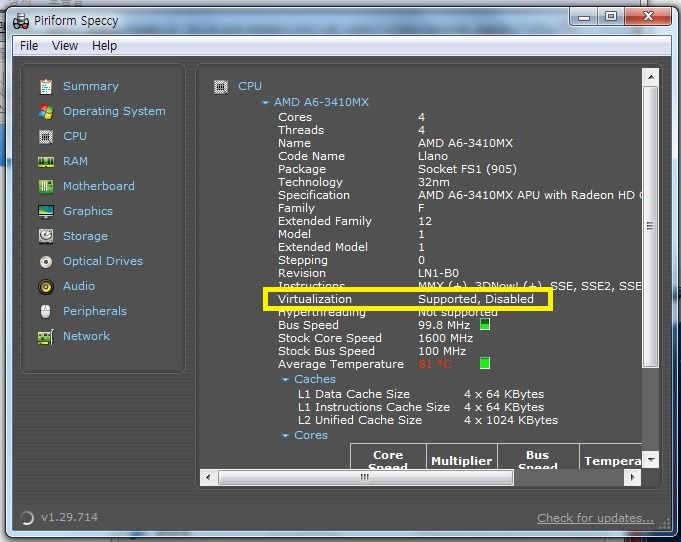
Task: Collapse the Cores section
Action: click(x=285, y=436)
